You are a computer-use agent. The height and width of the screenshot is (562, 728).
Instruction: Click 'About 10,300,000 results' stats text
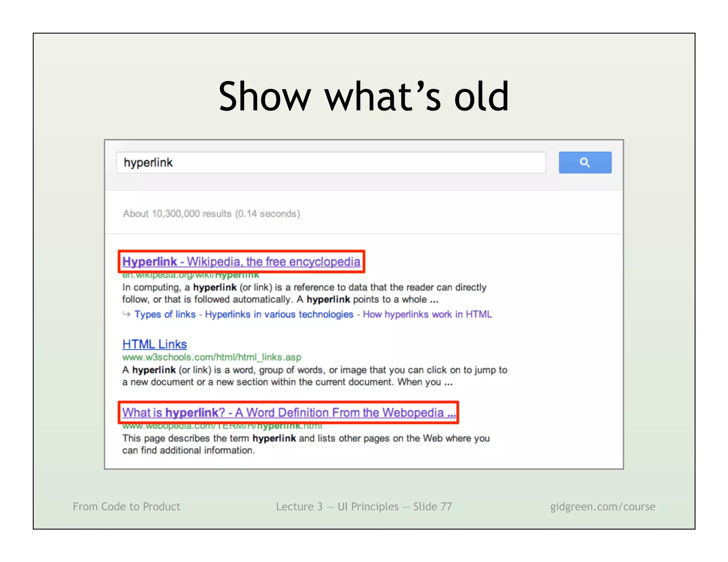[212, 214]
